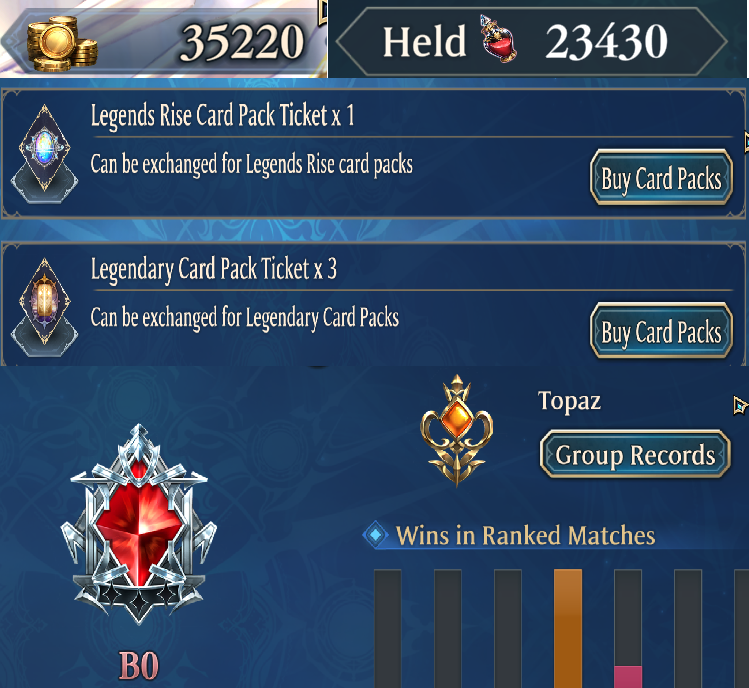Click the first dark wins bar
This screenshot has height=688, width=749.
point(387,628)
